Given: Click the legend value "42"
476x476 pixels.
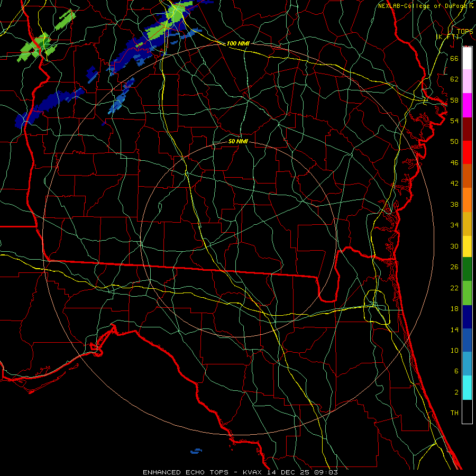Looking at the screenshot, I should click(454, 184).
